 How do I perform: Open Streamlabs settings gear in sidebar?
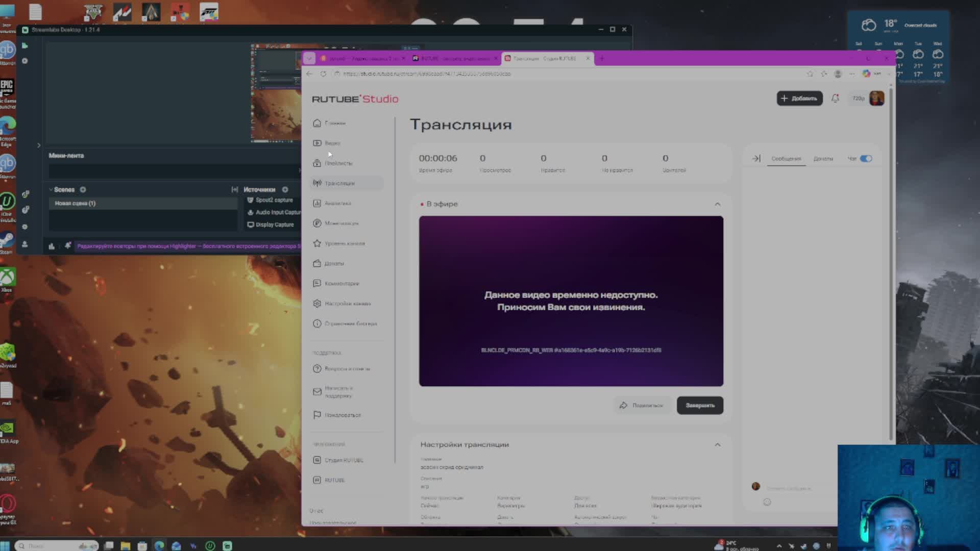pyautogui.click(x=24, y=227)
